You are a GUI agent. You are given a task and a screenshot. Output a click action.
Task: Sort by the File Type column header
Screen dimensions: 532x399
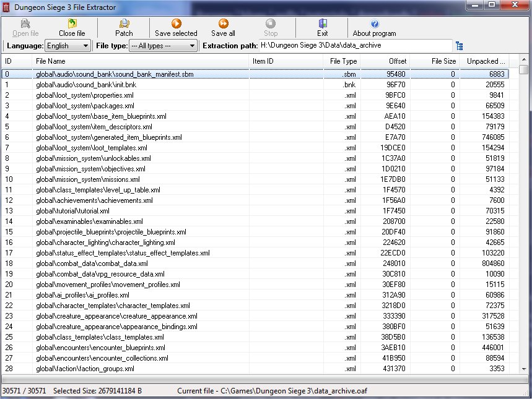point(342,61)
